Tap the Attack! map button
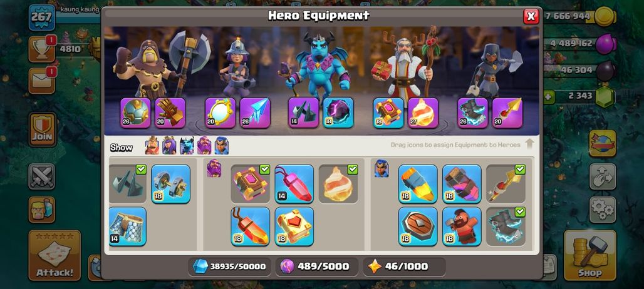The image size is (644, 289). point(55,255)
